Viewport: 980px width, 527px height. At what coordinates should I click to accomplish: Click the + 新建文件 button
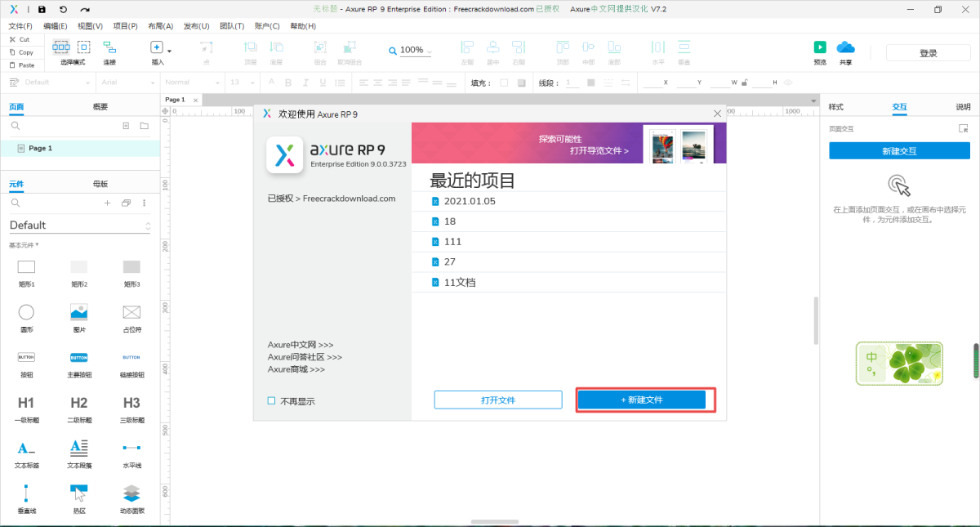(x=641, y=400)
